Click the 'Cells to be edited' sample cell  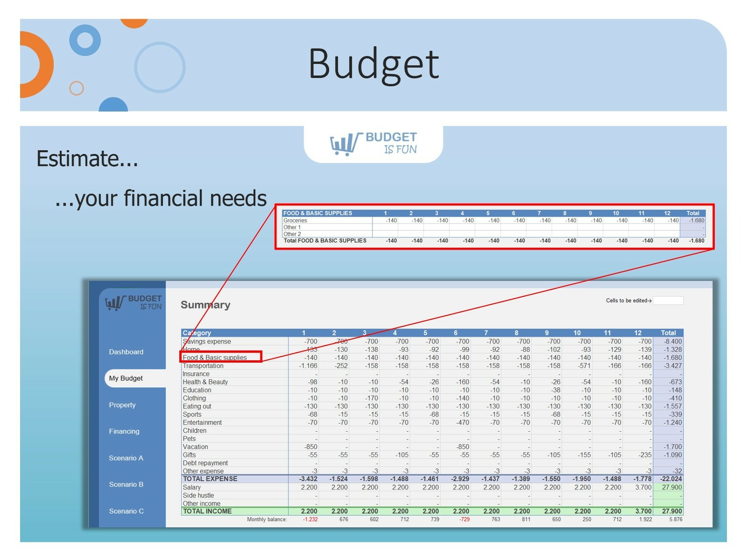point(668,301)
